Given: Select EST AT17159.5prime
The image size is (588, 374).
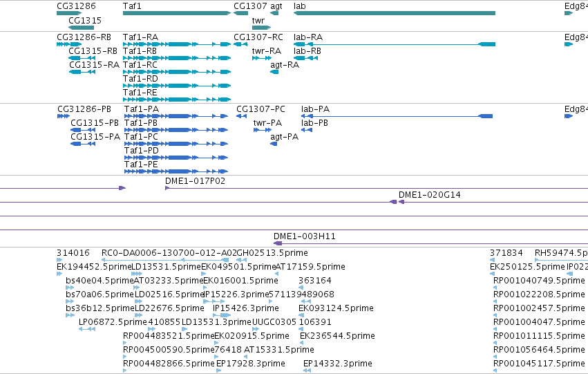Looking at the screenshot, I should click(277, 274).
